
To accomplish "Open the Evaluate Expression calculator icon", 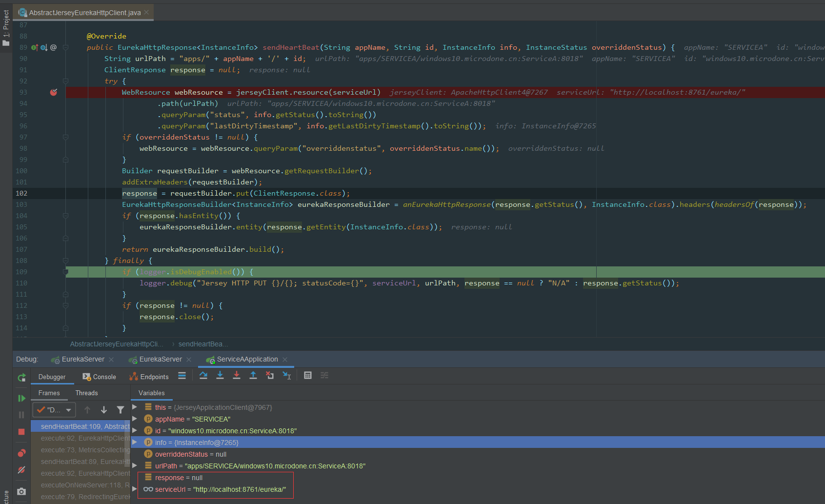I will click(x=308, y=375).
